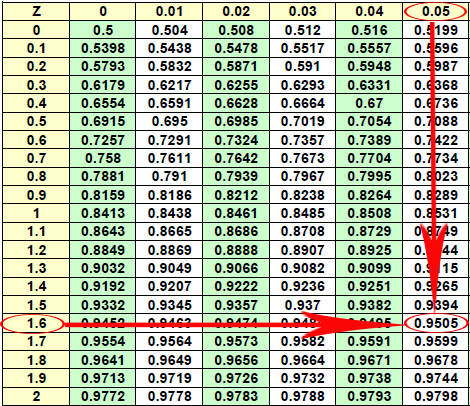
Task: Click the cell showing 0.791
Action: pyautogui.click(x=169, y=177)
